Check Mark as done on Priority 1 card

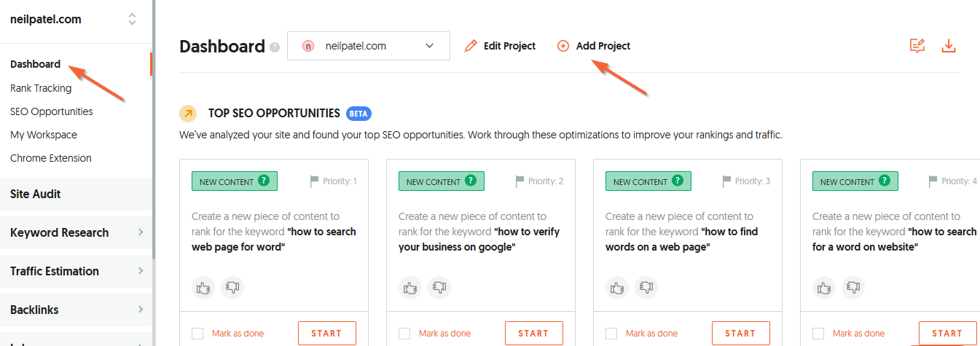[x=197, y=334]
